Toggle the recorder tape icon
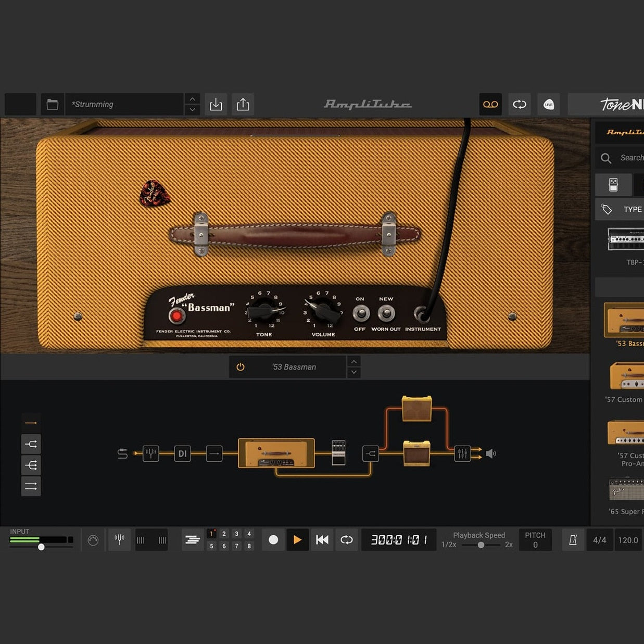Screen dimensions: 644x644 [x=490, y=104]
